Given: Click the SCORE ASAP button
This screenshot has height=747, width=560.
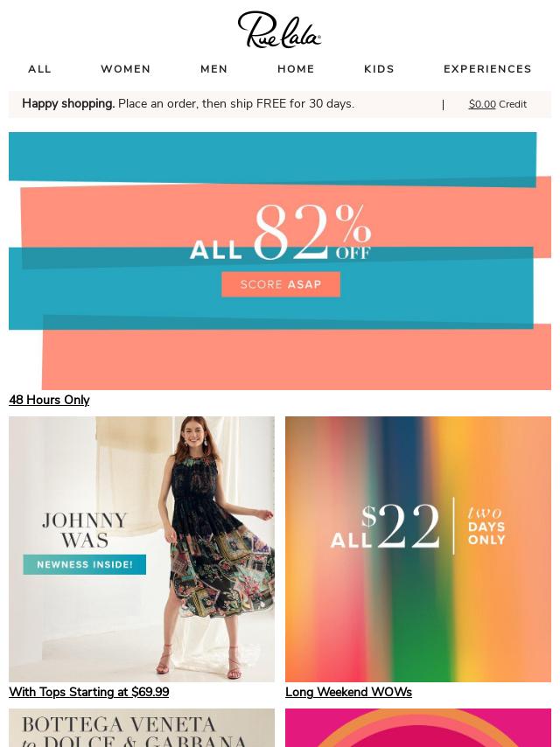Looking at the screenshot, I should pos(281,284).
